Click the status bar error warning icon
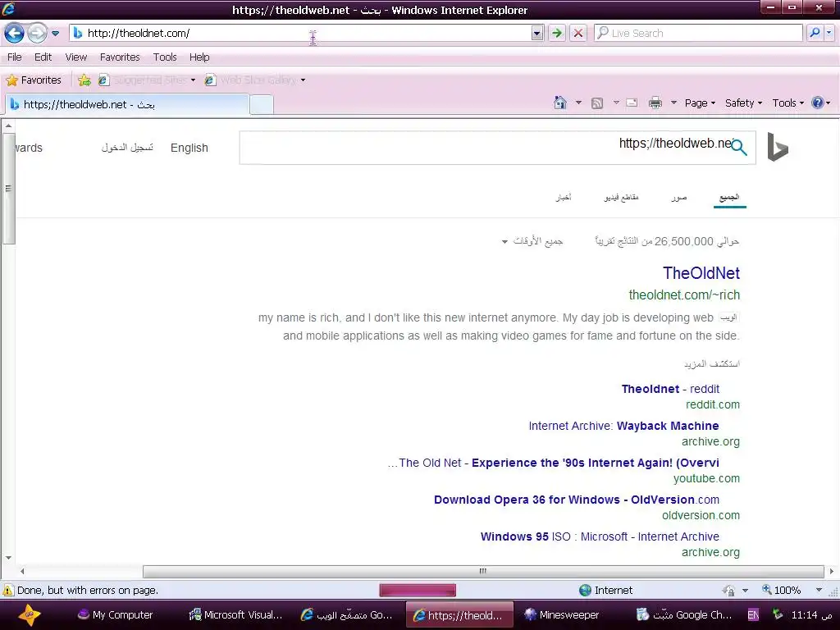 tap(8, 591)
